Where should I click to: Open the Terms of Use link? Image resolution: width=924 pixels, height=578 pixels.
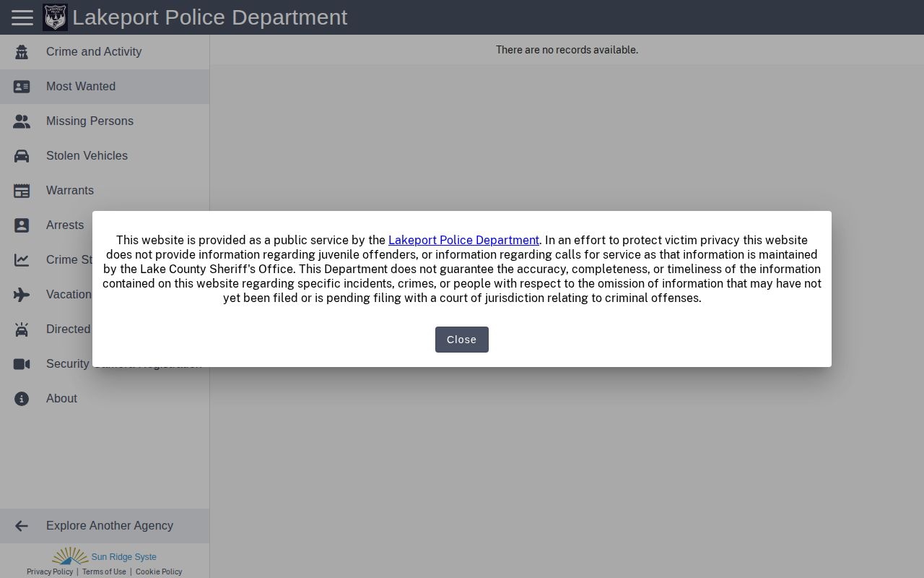[104, 571]
